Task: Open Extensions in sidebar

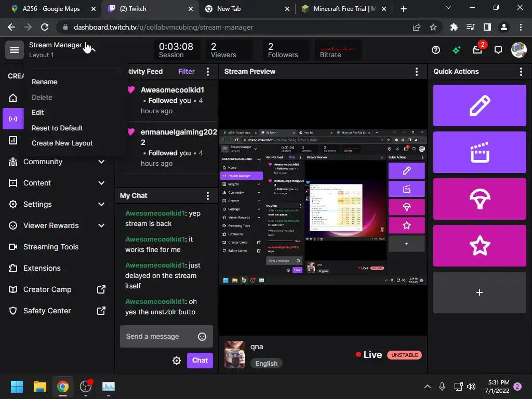Action: [42, 269]
